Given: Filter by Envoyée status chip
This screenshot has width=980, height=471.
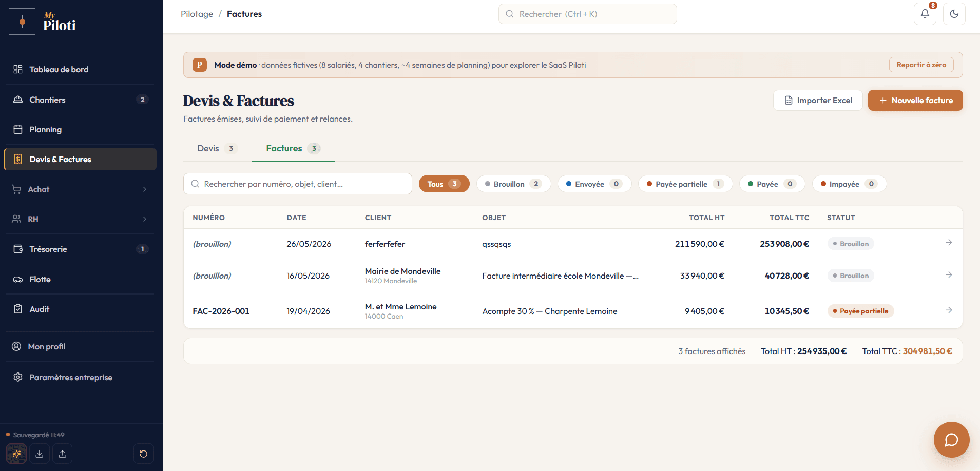Looking at the screenshot, I should click(594, 184).
